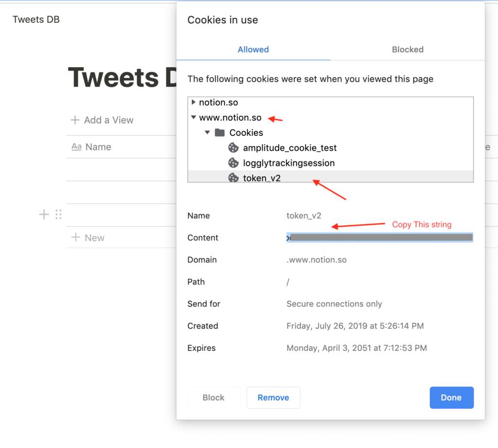Collapse the www.notion.so tree node
This screenshot has height=448, width=498.
(194, 118)
